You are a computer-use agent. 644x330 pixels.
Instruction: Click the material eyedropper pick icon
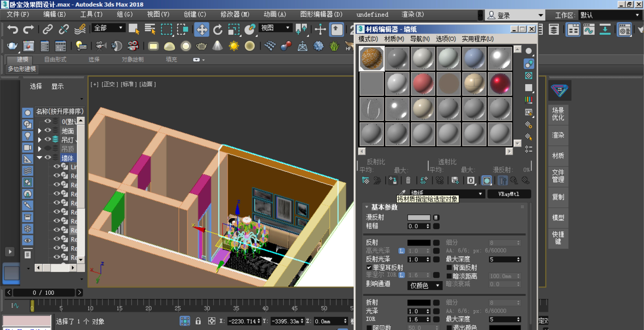403,193
